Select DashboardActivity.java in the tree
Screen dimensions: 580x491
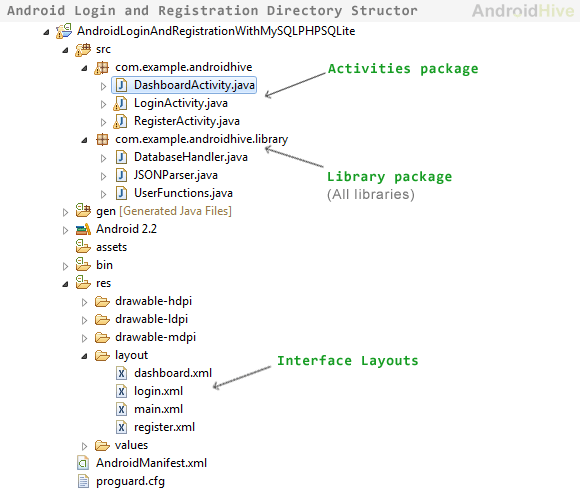pyautogui.click(x=184, y=85)
